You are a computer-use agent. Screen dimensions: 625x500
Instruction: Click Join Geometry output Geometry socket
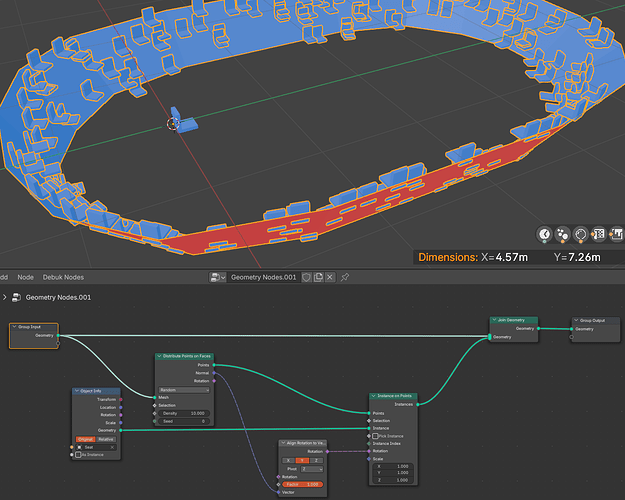tap(538, 329)
